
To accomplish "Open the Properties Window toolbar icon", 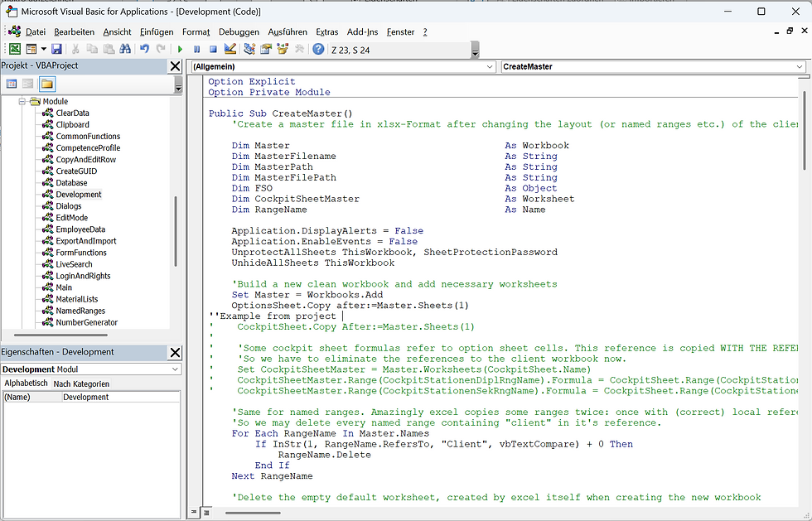I will click(266, 49).
